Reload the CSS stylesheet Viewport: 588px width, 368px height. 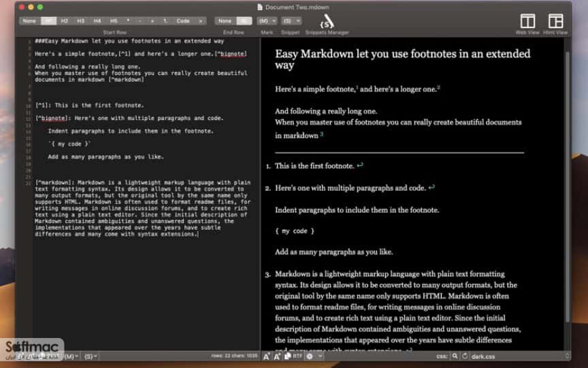pyautogui.click(x=465, y=356)
